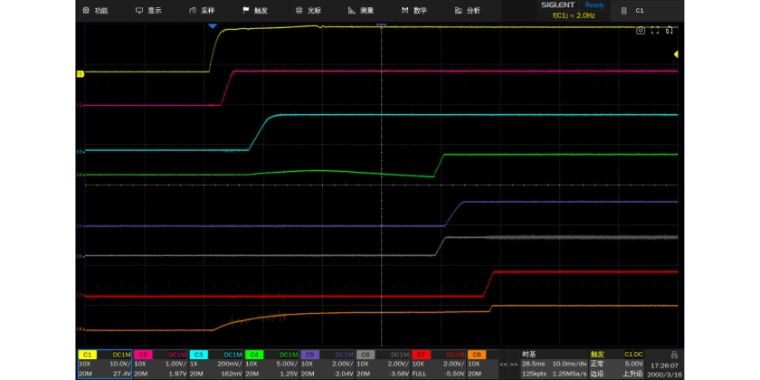
Task: Click the blue trigger position marker on top
Action: [x=212, y=26]
